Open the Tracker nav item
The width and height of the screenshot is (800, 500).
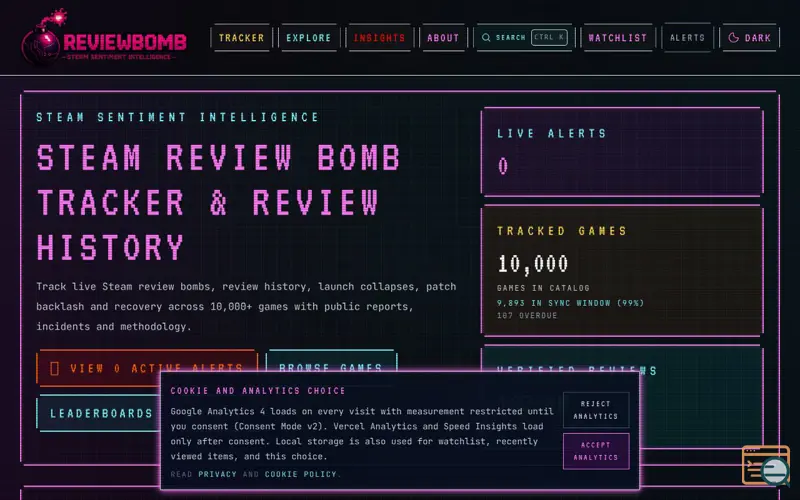(x=241, y=38)
